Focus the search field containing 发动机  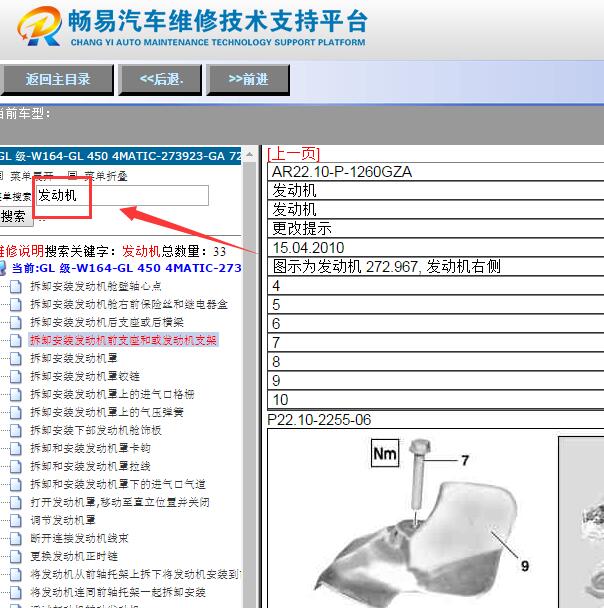(x=122, y=195)
